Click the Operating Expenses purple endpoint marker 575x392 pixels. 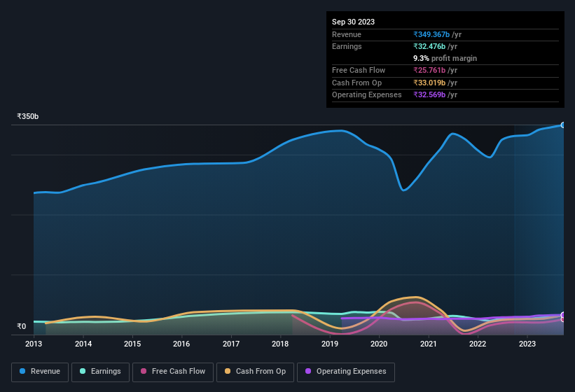coord(563,315)
